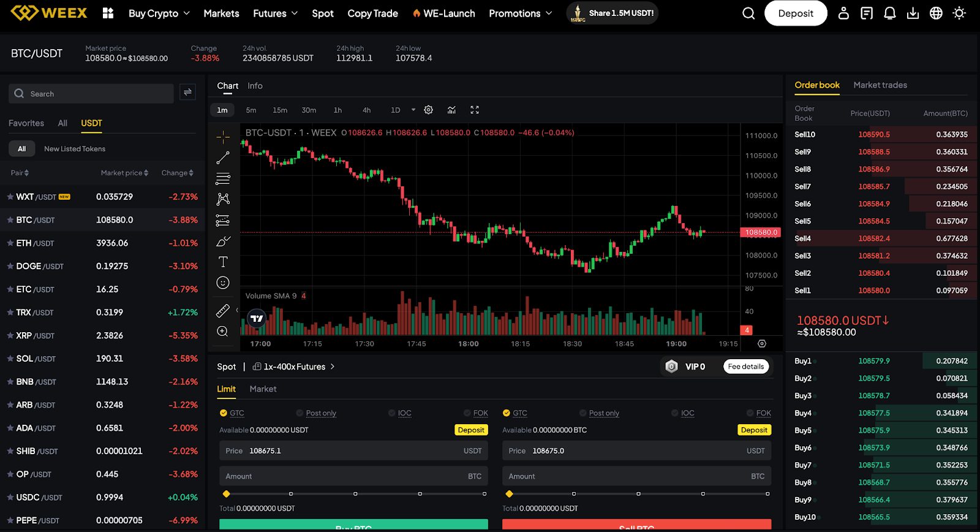Screen dimensions: 980x532
Task: Click the Fee details button
Action: [745, 367]
